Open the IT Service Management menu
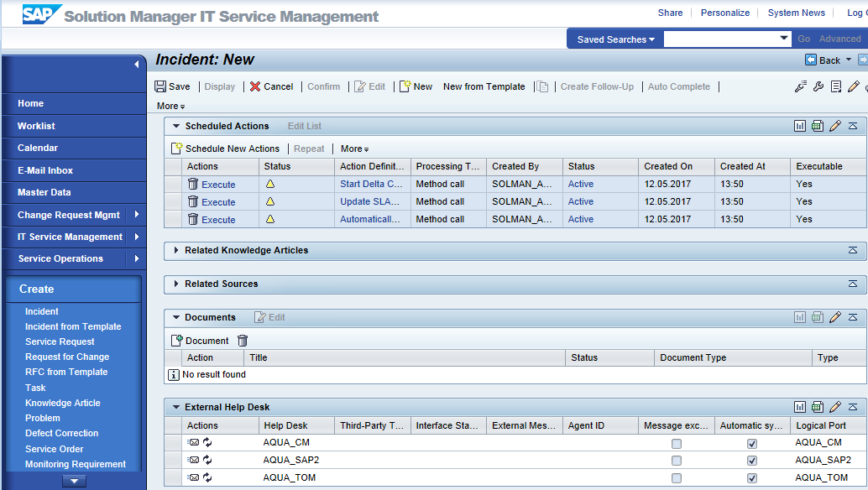Viewport: 868px width, 490px height. [x=71, y=237]
